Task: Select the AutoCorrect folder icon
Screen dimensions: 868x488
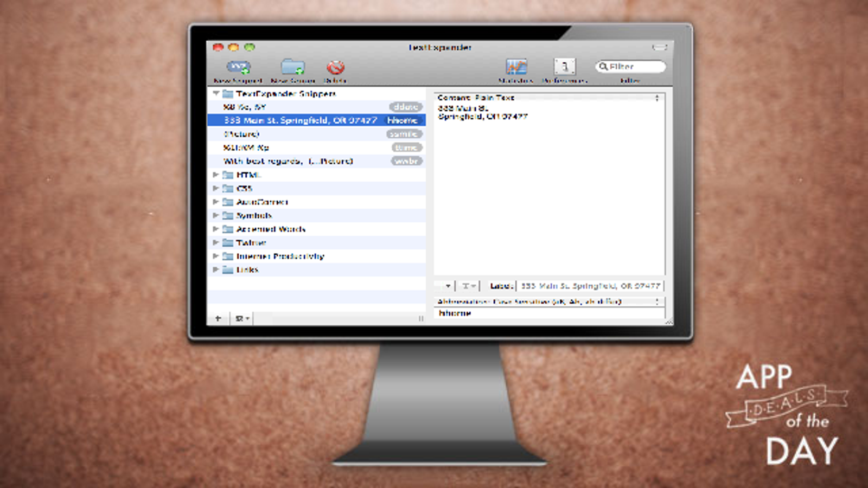Action: [228, 202]
